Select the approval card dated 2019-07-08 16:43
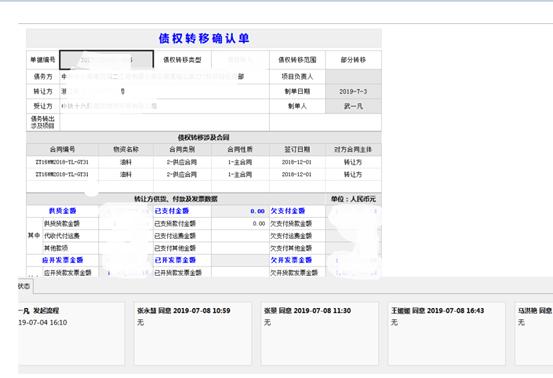Screen dimensions: 553x378 pyautogui.click(x=446, y=333)
